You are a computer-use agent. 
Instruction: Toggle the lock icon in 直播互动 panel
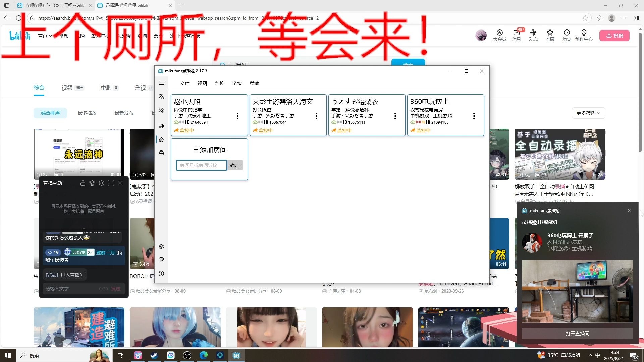(x=83, y=183)
